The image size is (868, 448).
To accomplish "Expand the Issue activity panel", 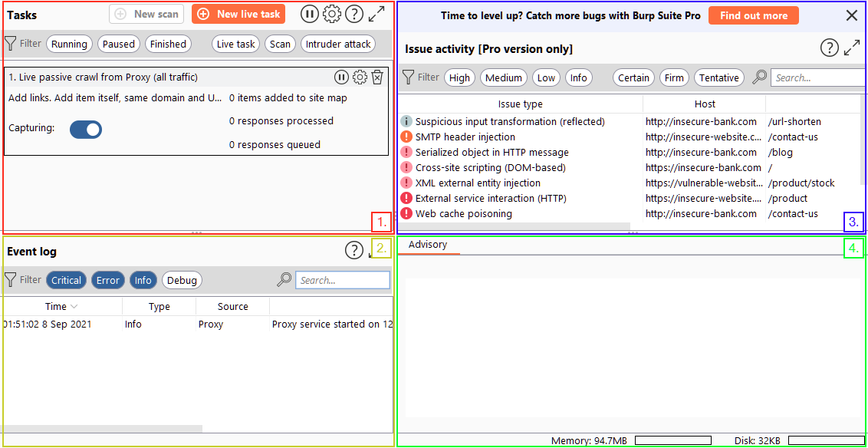I will [852, 48].
